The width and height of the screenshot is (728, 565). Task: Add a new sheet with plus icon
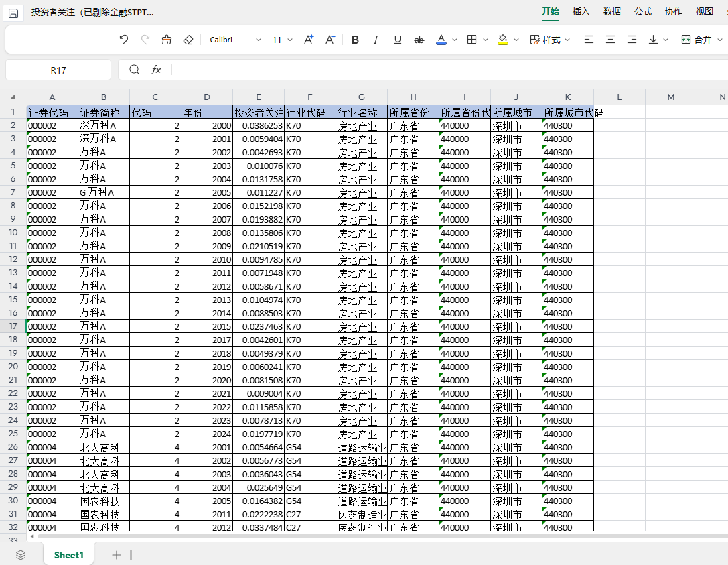click(x=117, y=554)
